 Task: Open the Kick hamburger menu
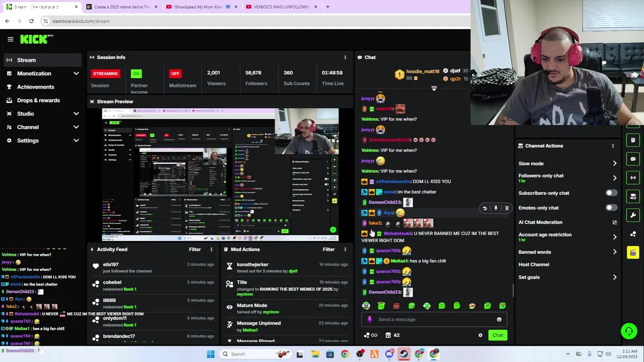pos(10,39)
